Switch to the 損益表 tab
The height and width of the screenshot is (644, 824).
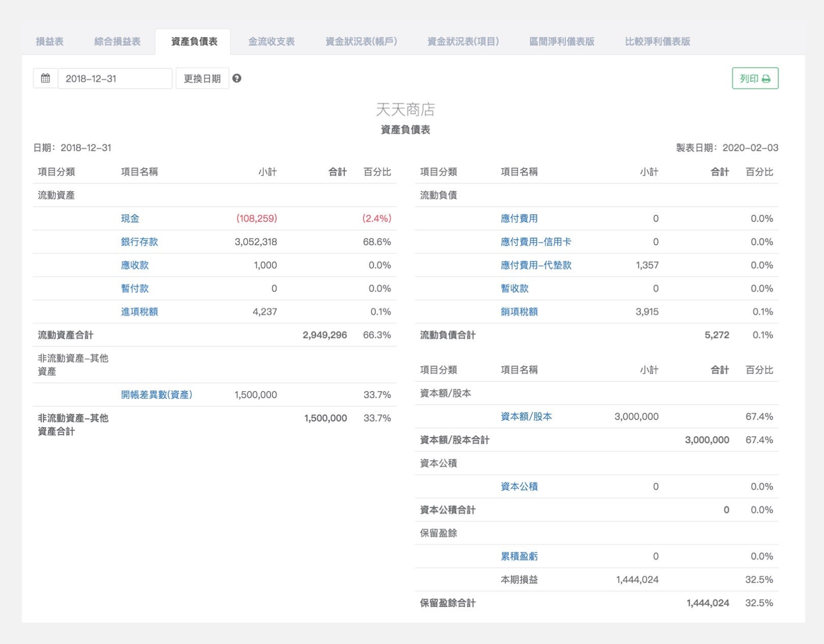click(x=50, y=42)
